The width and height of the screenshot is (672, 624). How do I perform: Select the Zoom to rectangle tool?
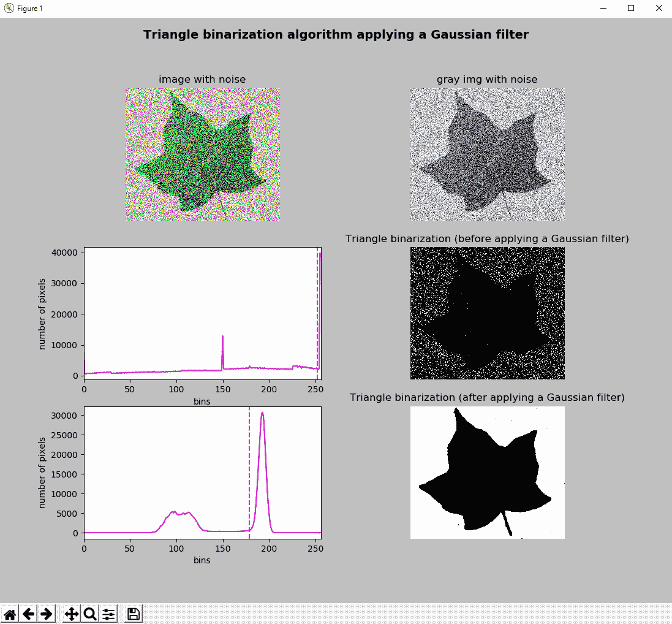(x=90, y=614)
